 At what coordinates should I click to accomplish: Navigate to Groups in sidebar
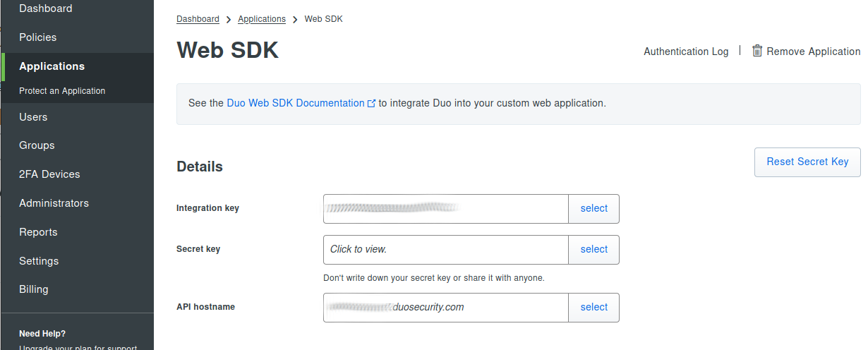tap(37, 145)
